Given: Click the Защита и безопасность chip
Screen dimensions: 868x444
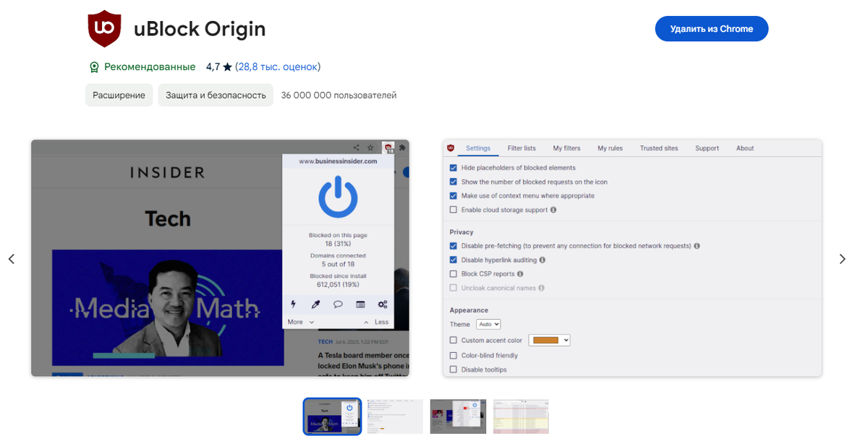Looking at the screenshot, I should point(216,95).
